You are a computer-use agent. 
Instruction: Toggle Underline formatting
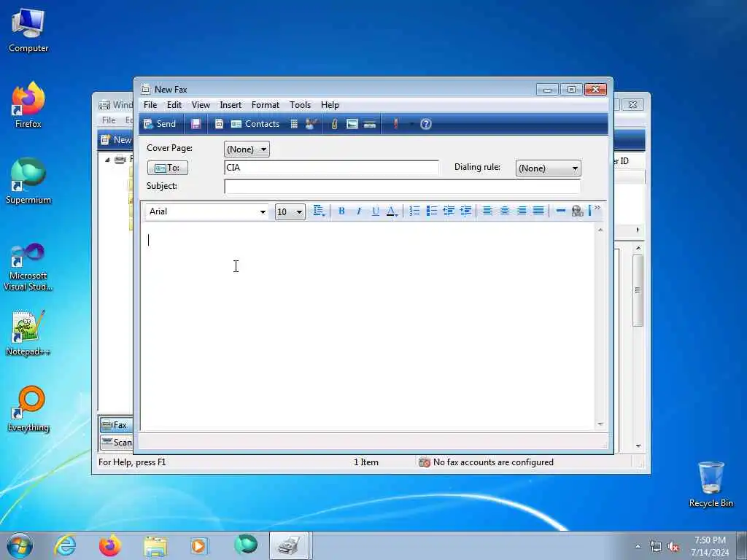[376, 211]
